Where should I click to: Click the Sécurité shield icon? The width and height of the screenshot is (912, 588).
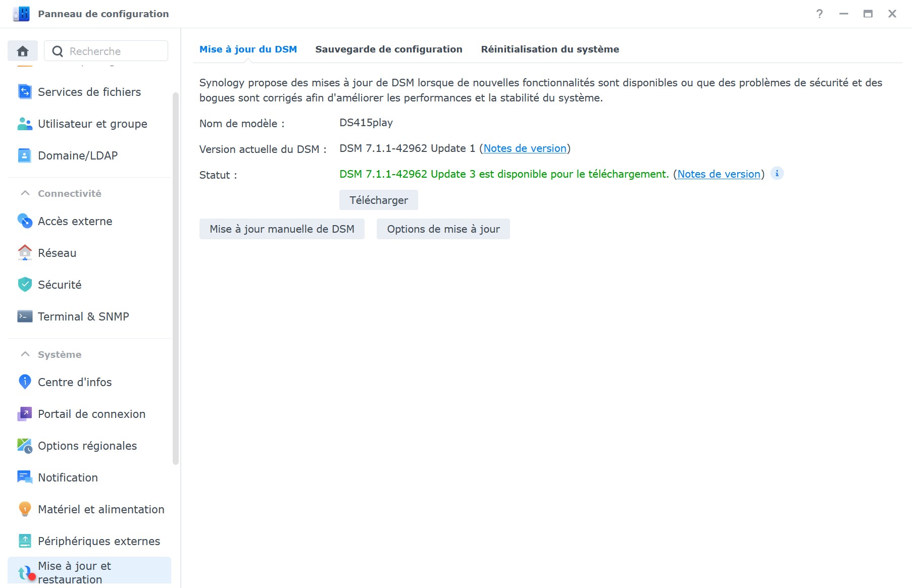pyautogui.click(x=25, y=285)
